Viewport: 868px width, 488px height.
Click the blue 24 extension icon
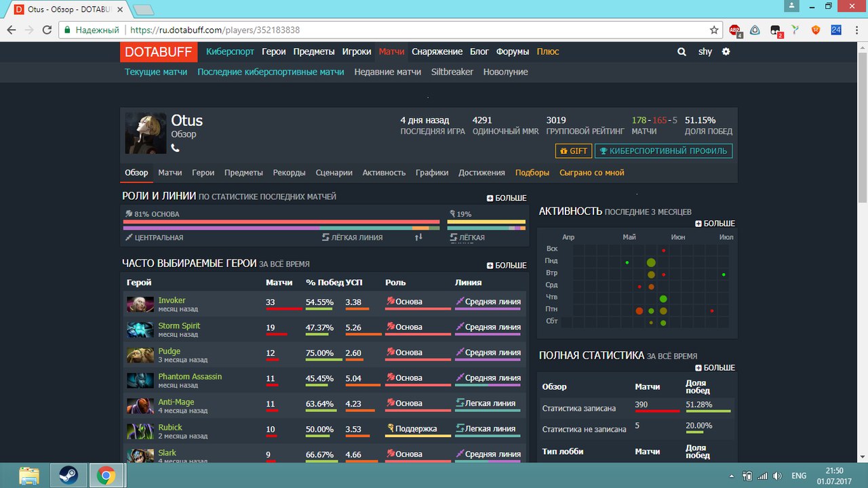(x=836, y=30)
